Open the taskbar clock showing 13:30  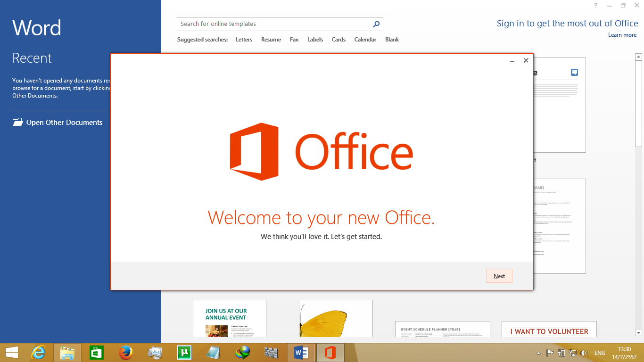[x=624, y=353]
